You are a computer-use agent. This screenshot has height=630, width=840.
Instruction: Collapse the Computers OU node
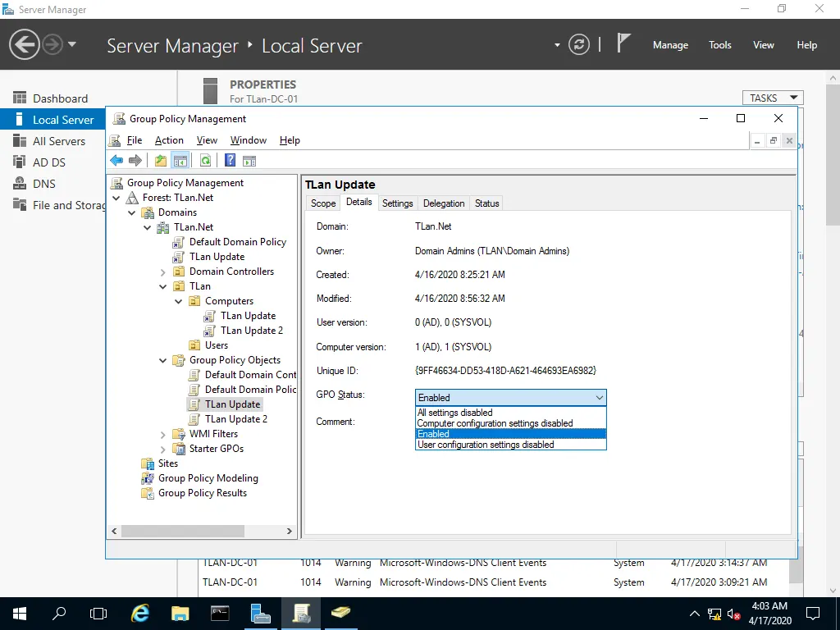(x=178, y=301)
